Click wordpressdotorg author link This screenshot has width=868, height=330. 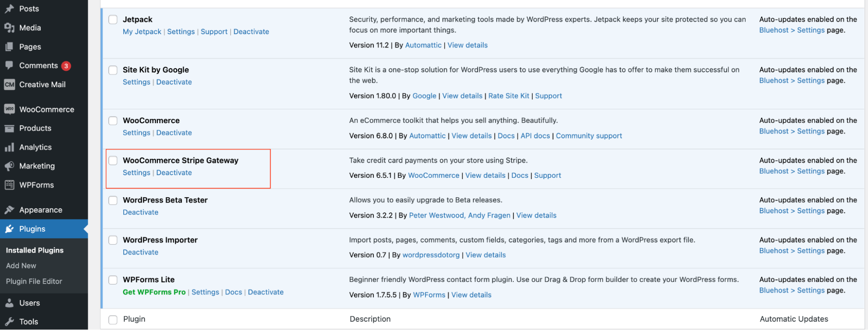(x=431, y=255)
